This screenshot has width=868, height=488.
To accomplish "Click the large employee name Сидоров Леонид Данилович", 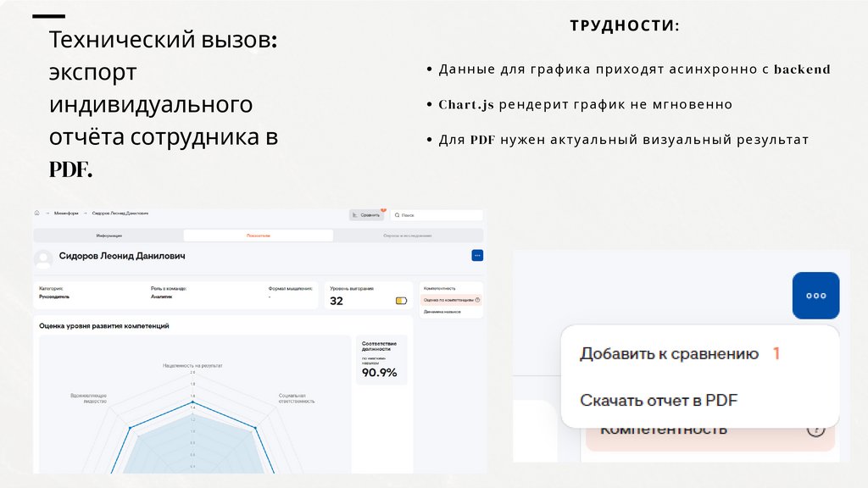I will coord(122,256).
